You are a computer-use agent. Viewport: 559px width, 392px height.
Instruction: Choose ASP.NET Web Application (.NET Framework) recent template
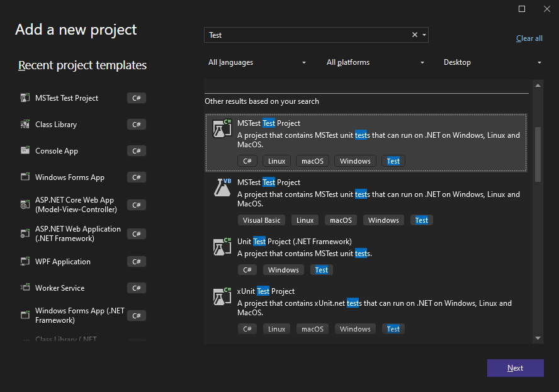(77, 233)
